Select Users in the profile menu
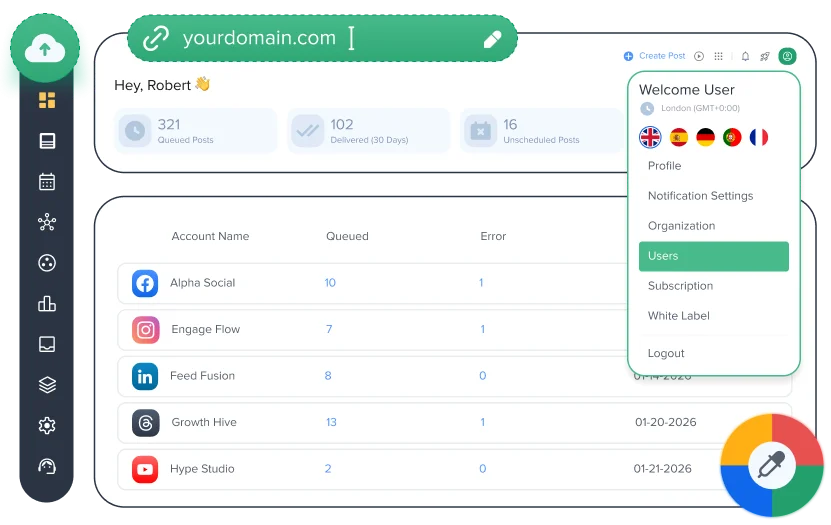 pos(713,256)
